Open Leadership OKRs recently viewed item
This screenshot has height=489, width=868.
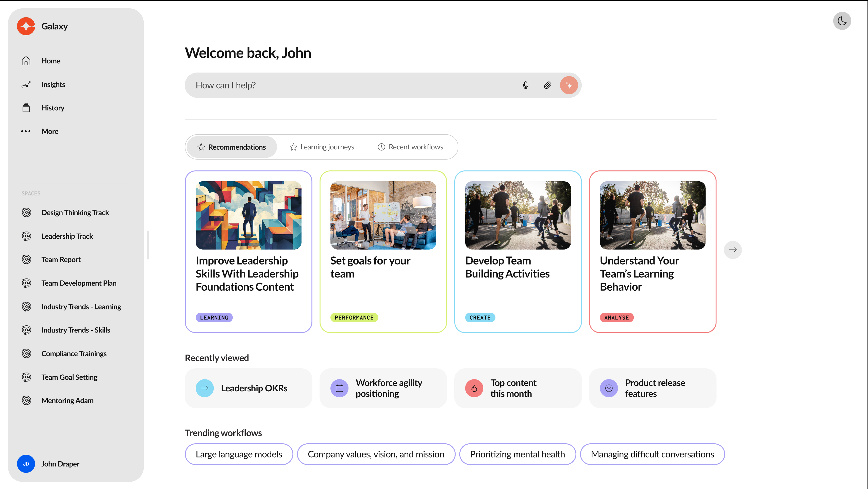[x=248, y=388]
